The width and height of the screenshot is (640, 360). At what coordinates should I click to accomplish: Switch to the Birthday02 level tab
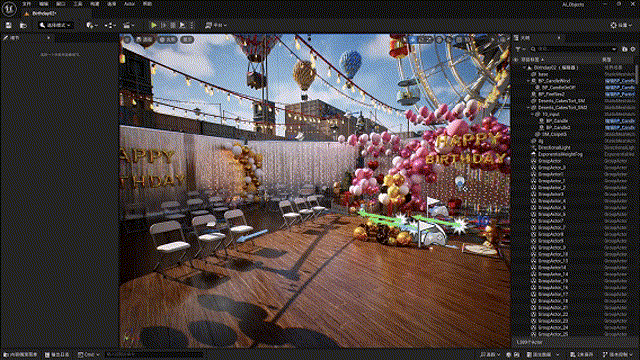click(x=44, y=13)
